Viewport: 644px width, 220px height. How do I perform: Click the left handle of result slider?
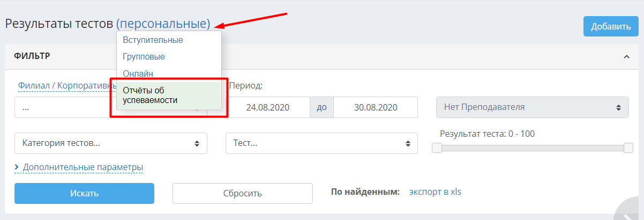tap(437, 148)
